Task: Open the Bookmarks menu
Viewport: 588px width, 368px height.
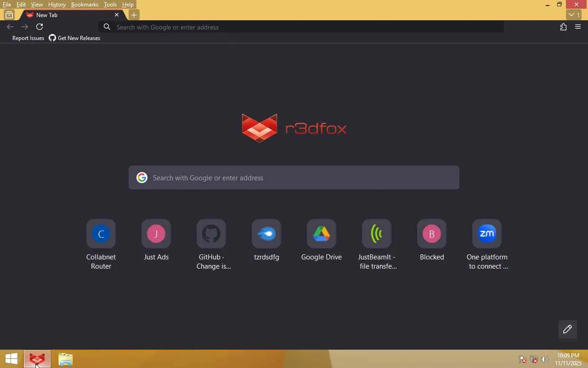Action: click(x=85, y=5)
